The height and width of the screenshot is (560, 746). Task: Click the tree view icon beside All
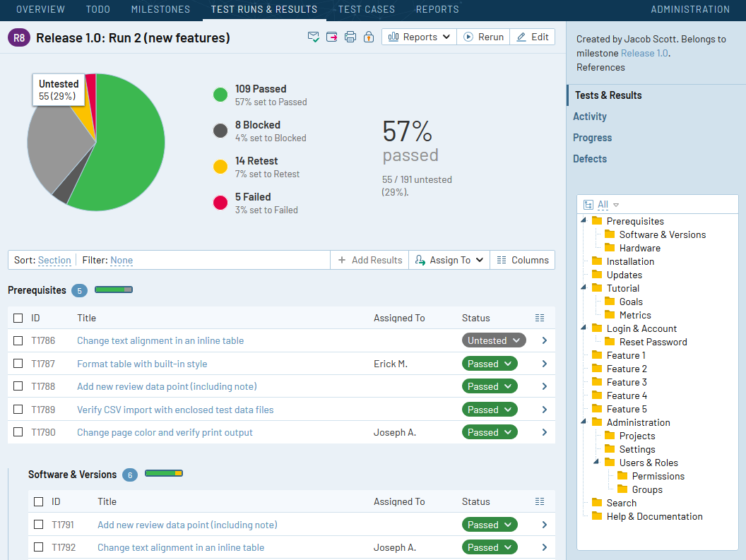tap(588, 205)
